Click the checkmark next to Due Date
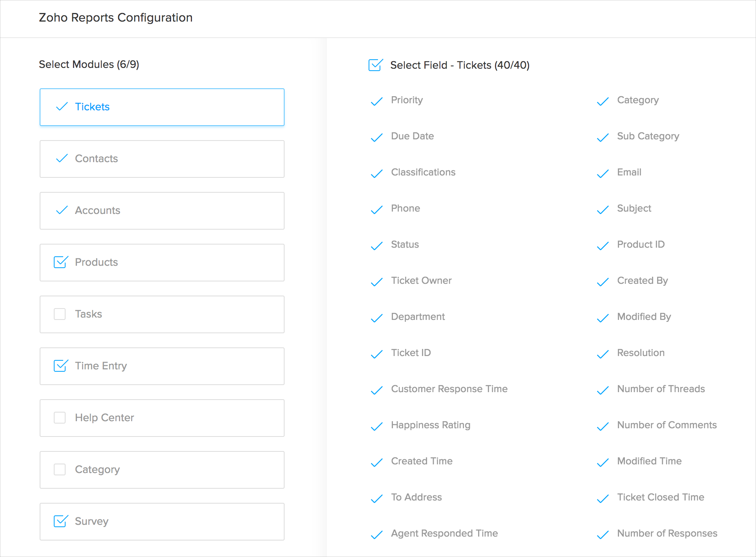Screen dimensions: 756x557 pos(376,137)
